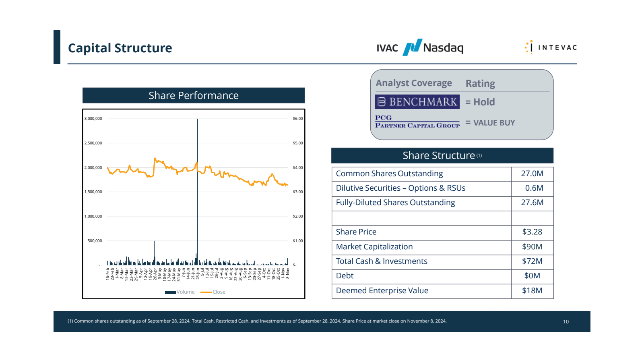This screenshot has height=362, width=644.
Task: Click the 'Share Structure' header
Action: [442, 155]
